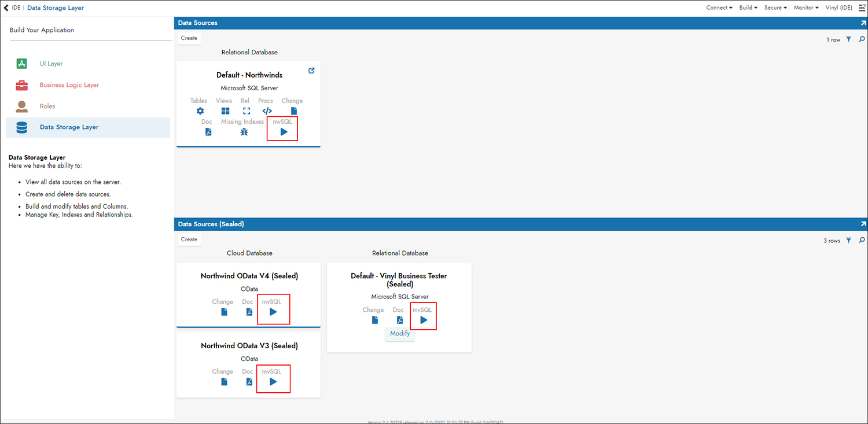Screen dimensions: 868x424
Task: Select UI Layer in sidebar
Action: (51, 64)
